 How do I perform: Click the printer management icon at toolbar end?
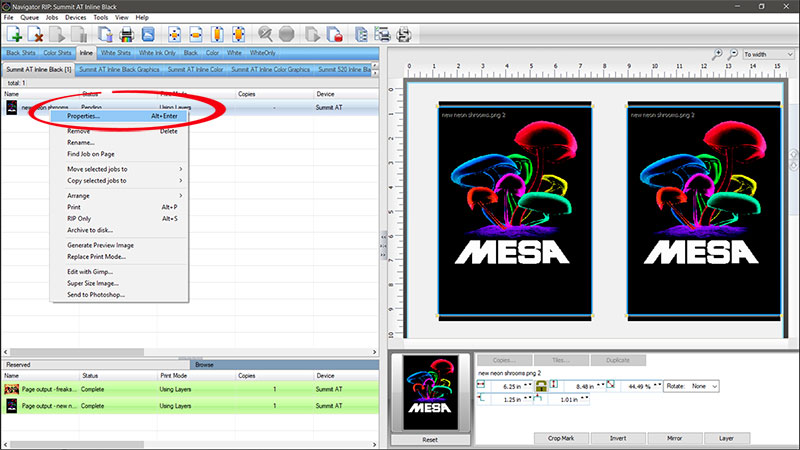(404, 34)
